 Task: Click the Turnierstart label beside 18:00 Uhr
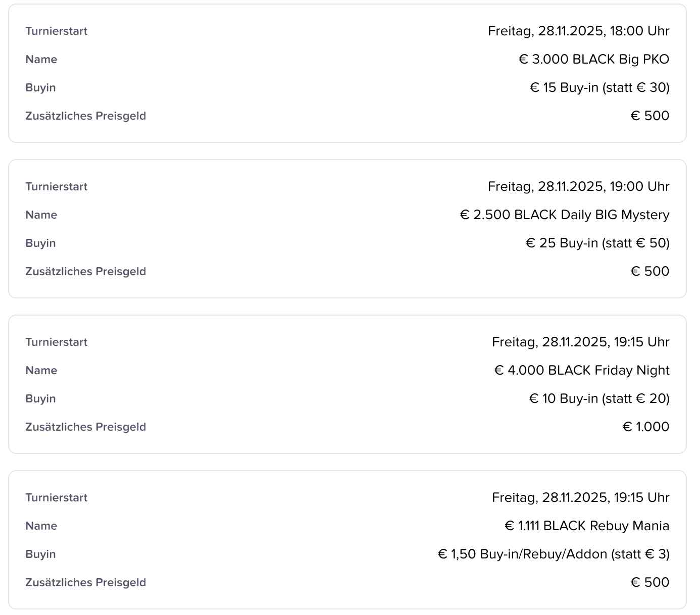(x=57, y=31)
